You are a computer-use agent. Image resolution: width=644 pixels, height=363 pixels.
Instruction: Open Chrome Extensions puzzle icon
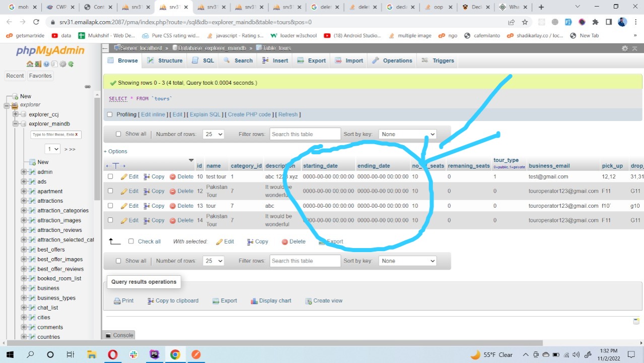(595, 22)
